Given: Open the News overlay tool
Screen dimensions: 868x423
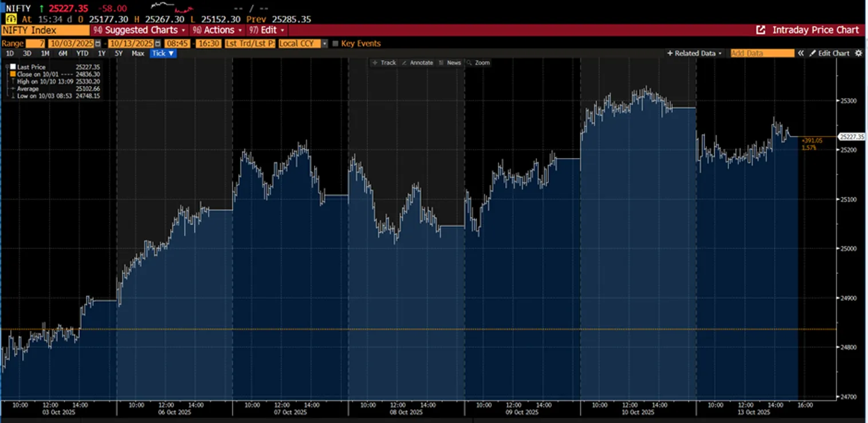Looking at the screenshot, I should point(450,62).
